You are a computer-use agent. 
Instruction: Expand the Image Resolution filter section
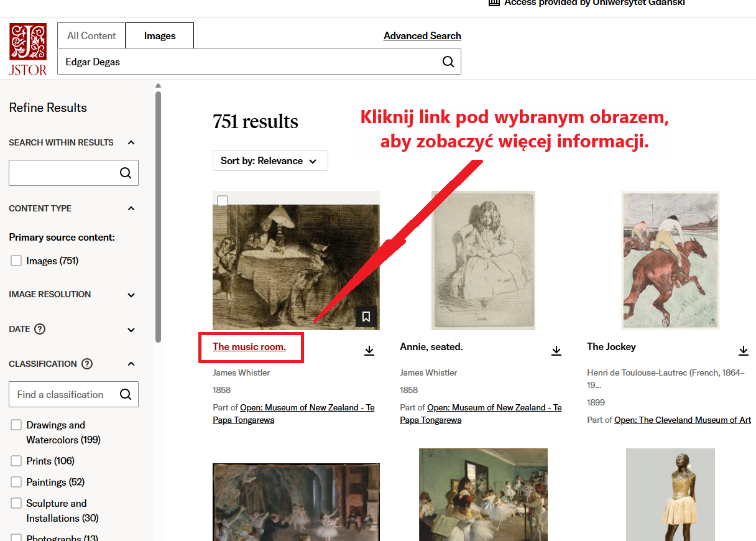point(131,295)
